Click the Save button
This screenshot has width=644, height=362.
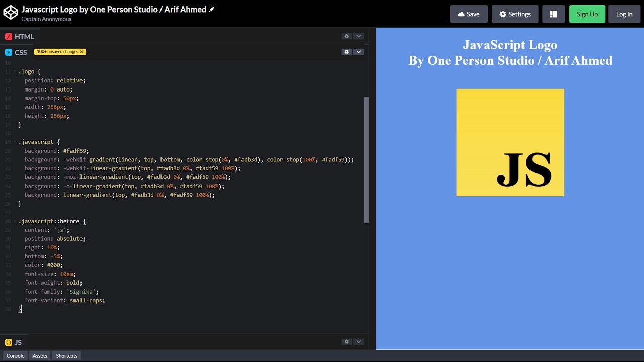point(469,14)
